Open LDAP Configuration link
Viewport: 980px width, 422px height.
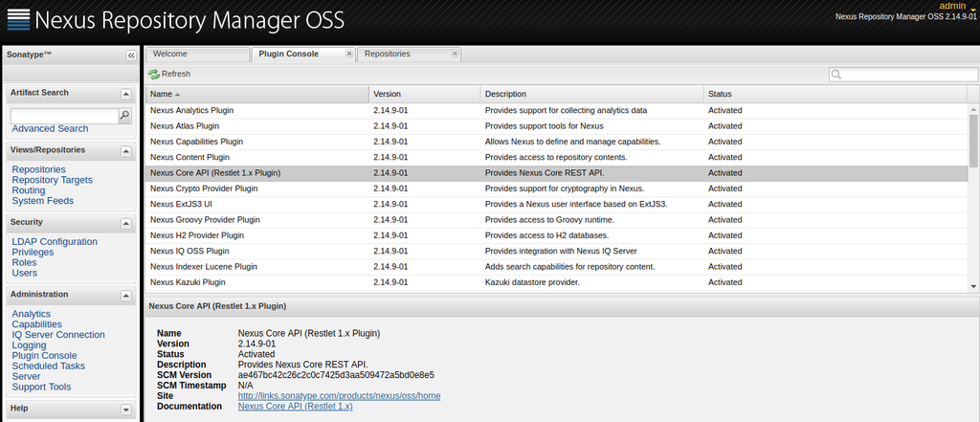pos(55,241)
